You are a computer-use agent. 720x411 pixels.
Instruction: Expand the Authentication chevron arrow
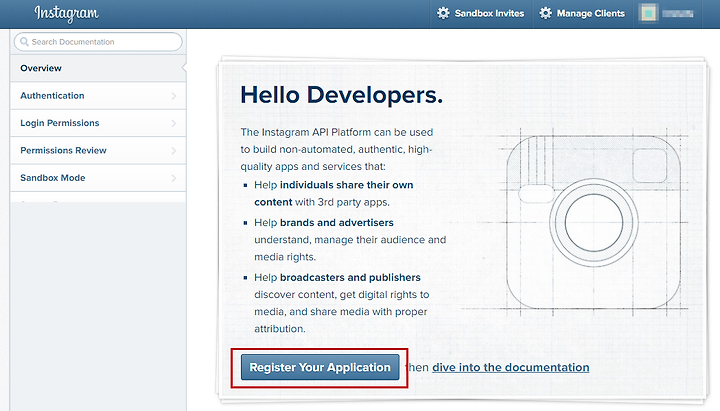pyautogui.click(x=174, y=96)
